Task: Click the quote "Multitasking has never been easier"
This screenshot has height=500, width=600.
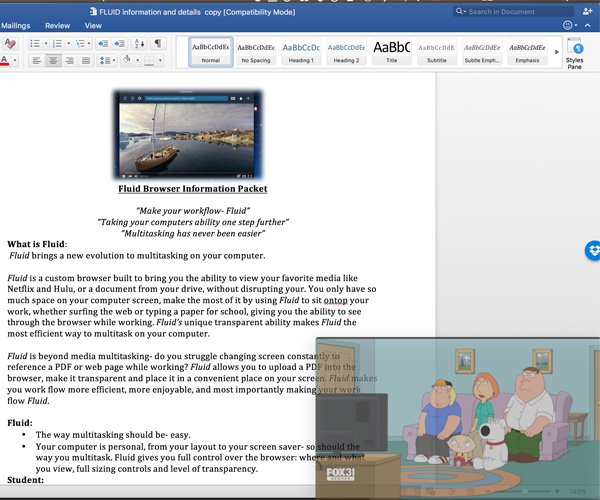Action: 193,233
